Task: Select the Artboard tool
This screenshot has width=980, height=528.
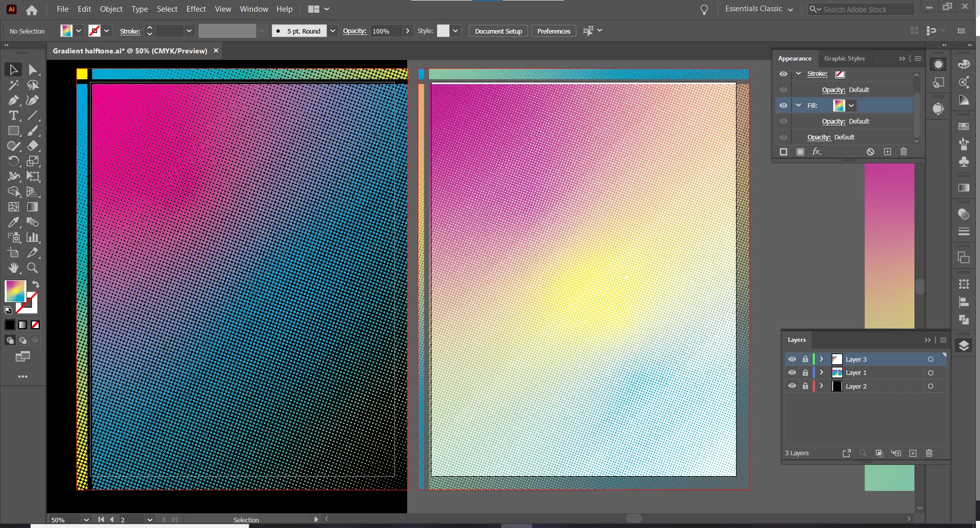Action: pyautogui.click(x=13, y=253)
